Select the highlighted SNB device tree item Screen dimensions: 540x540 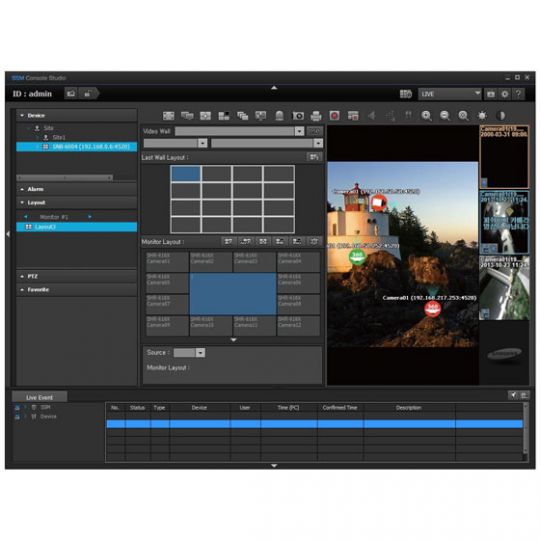coord(76,147)
